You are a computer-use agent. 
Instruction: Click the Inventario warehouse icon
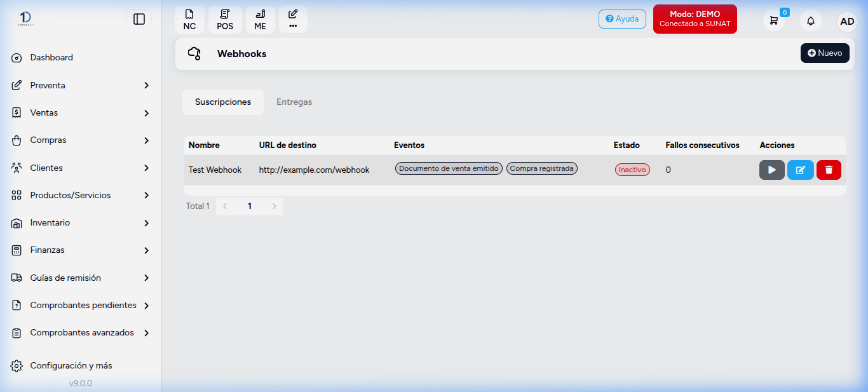pos(17,224)
